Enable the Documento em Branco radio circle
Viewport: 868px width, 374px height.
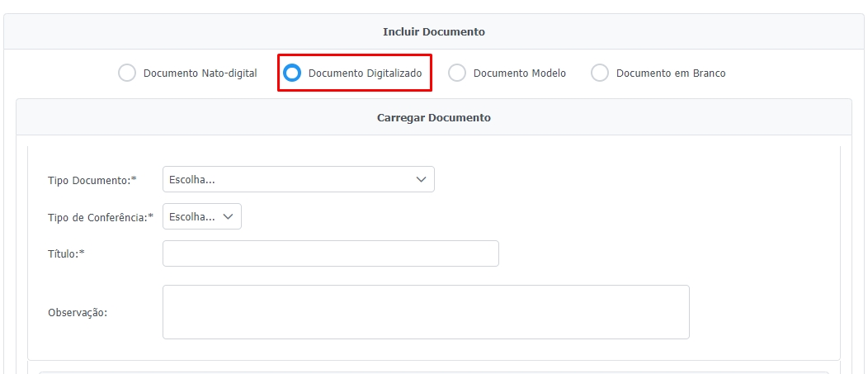(600, 73)
